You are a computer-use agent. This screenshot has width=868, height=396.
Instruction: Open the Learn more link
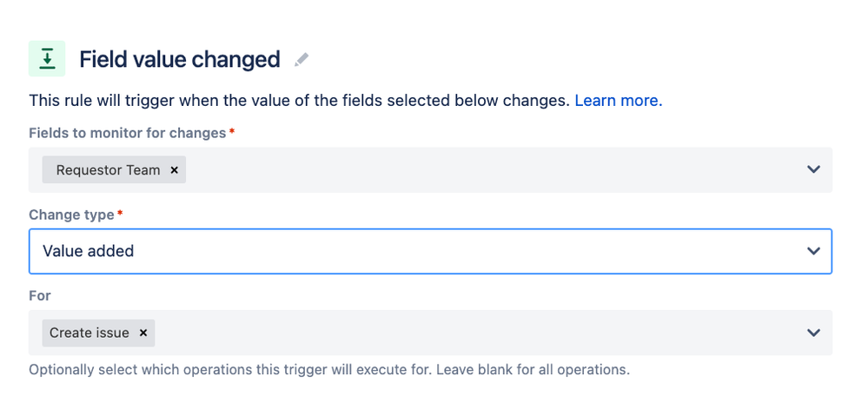(x=618, y=100)
